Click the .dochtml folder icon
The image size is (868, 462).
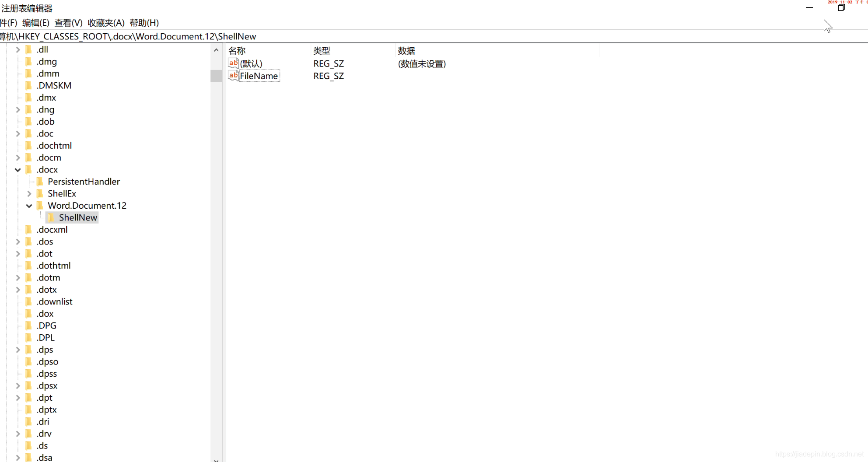point(29,146)
